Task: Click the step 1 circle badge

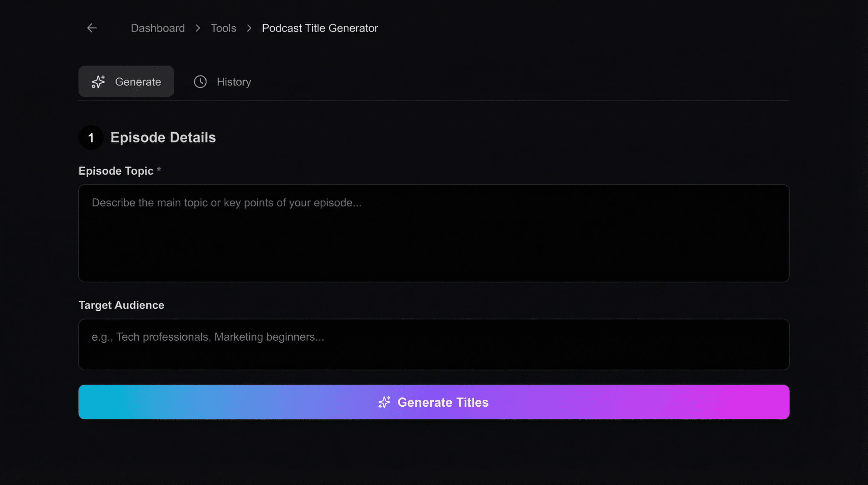Action: point(90,137)
